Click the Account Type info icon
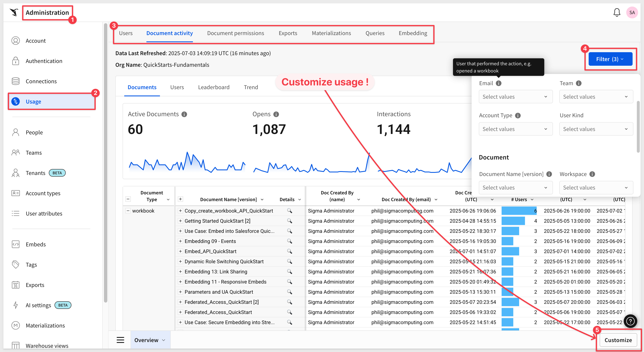This screenshot has height=352, width=644. (x=518, y=116)
